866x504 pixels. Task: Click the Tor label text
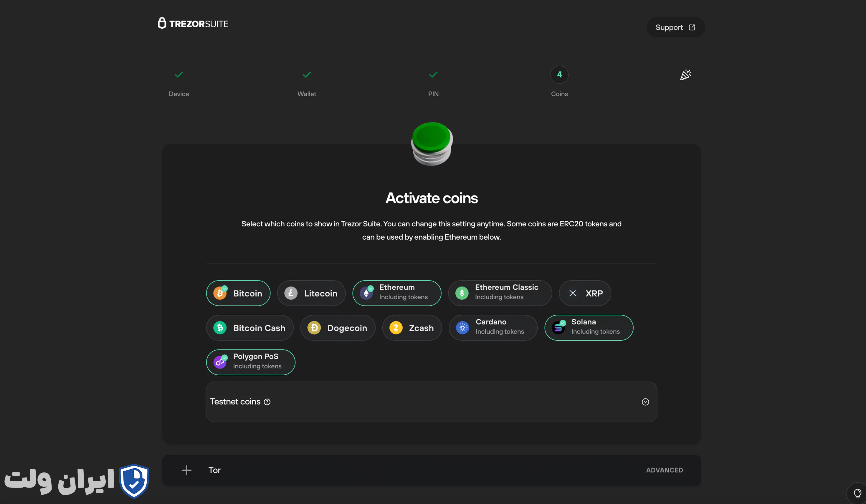214,470
